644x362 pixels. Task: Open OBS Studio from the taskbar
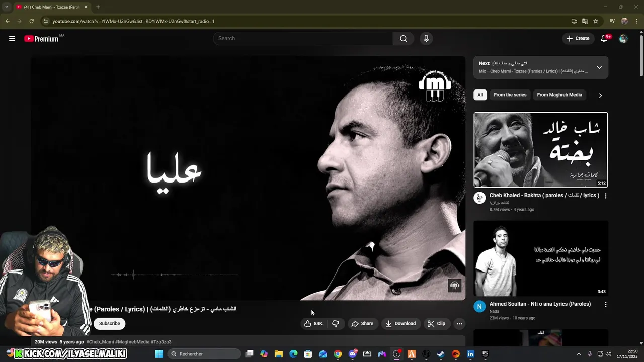click(397, 354)
